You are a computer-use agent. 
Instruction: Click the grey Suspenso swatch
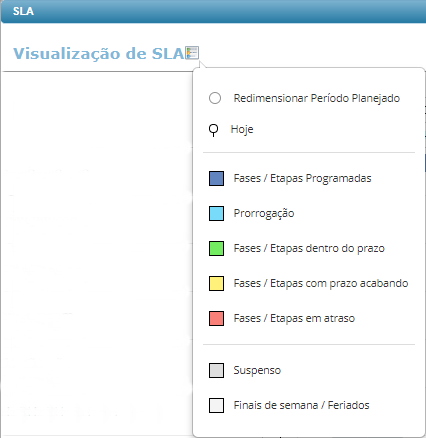point(216,370)
